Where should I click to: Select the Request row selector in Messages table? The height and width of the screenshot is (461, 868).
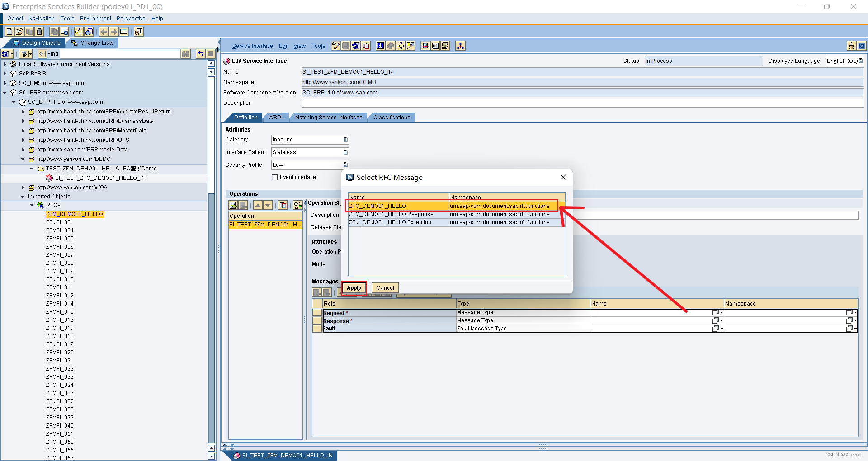coord(317,313)
